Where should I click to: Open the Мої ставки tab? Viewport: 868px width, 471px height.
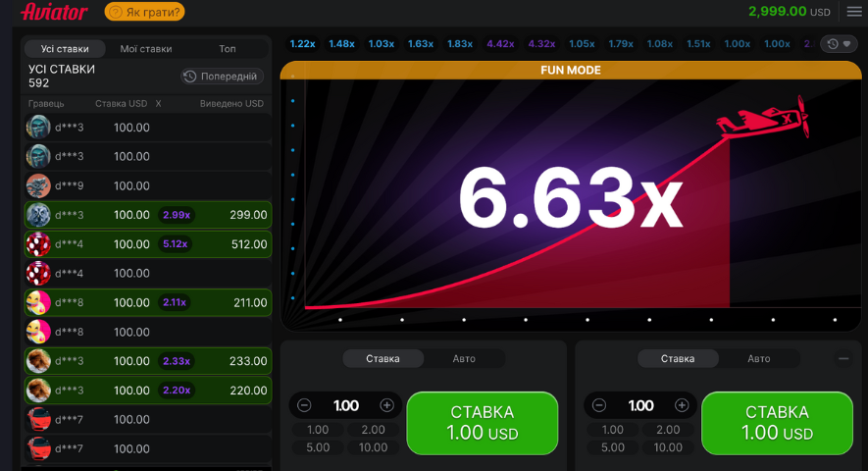(146, 48)
